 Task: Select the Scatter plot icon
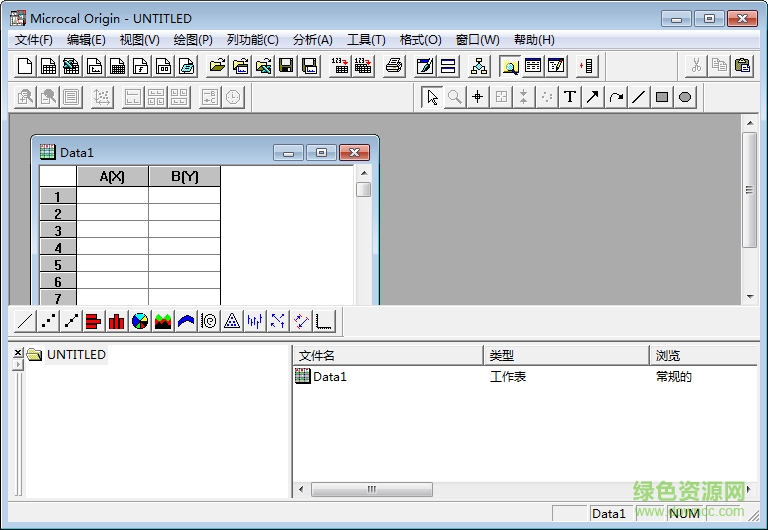click(48, 321)
